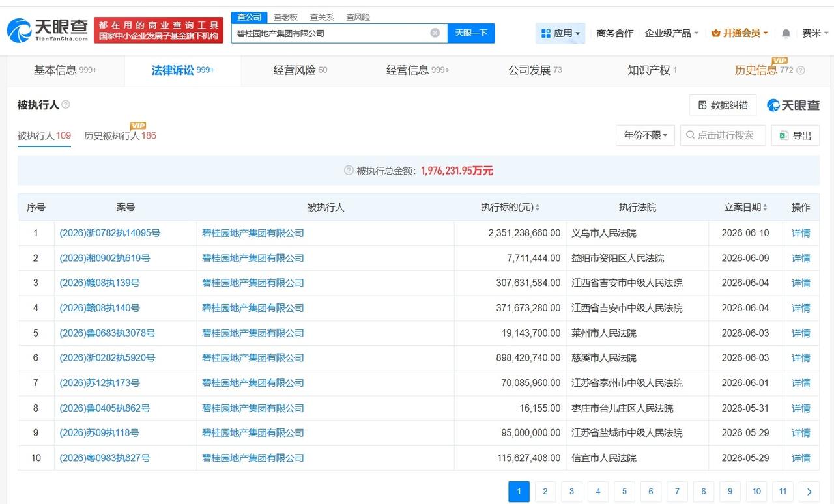834x504 pixels.
Task: Expand the 企业级产品 menu
Action: 671,33
